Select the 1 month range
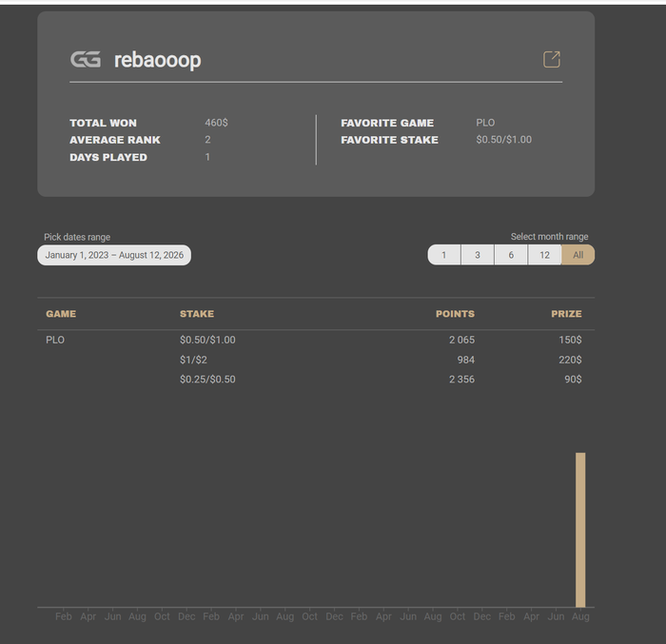666x644 pixels. [x=444, y=255]
